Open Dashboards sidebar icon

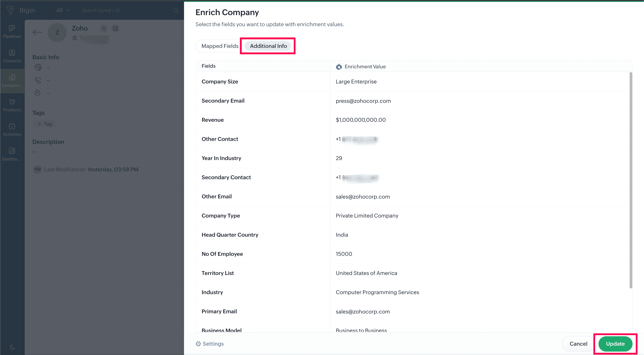[12, 154]
